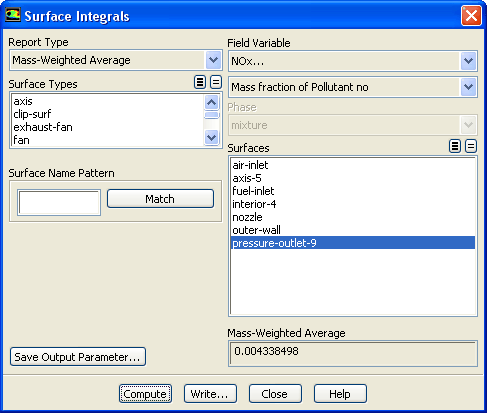
Task: Select exhaust-fan in Surface Types list
Action: point(43,127)
